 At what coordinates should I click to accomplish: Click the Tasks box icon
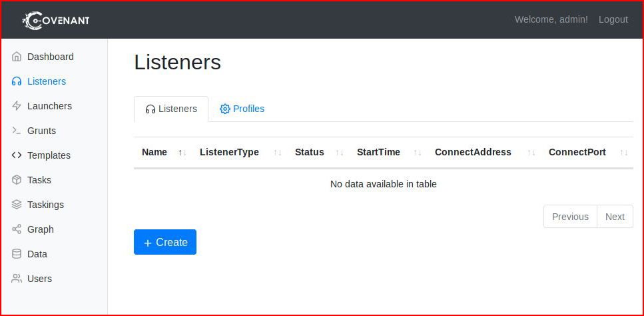click(x=17, y=180)
